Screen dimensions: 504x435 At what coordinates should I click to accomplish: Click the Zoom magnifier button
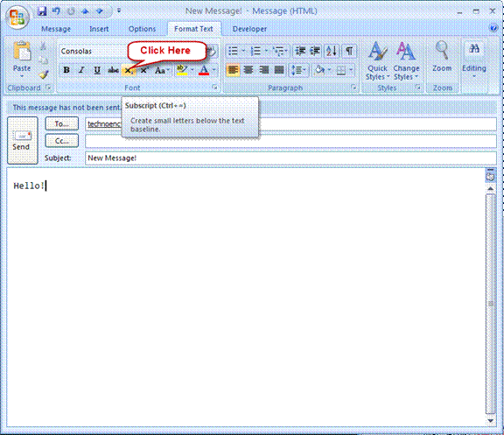[442, 57]
